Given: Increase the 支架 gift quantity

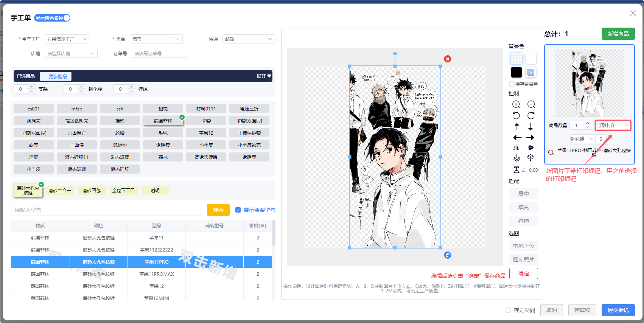Looking at the screenshot, I should click(x=32, y=87).
